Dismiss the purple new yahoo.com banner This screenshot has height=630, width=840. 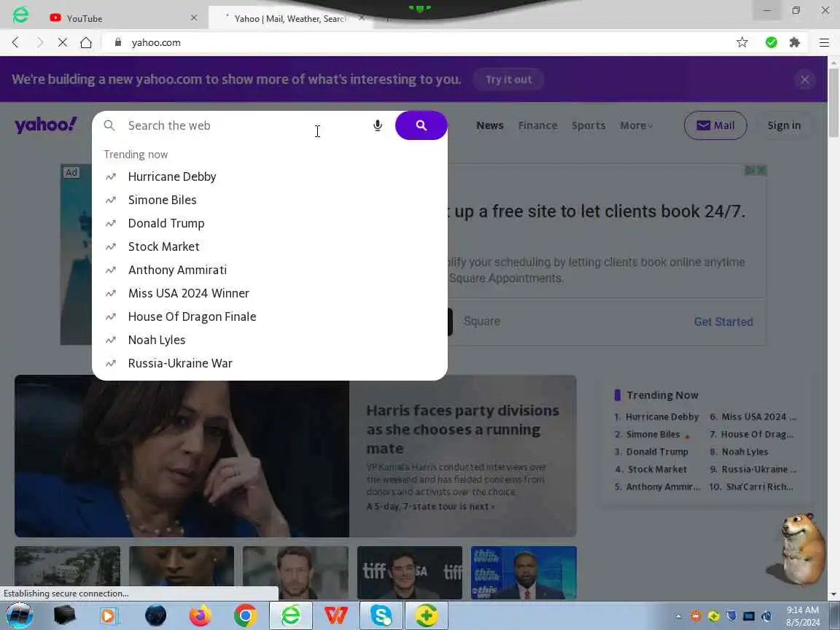click(805, 79)
